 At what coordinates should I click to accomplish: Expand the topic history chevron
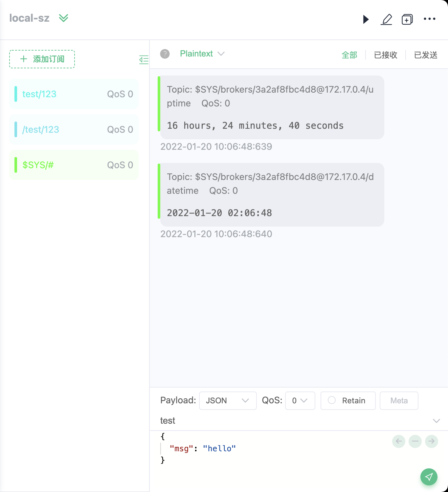click(437, 421)
